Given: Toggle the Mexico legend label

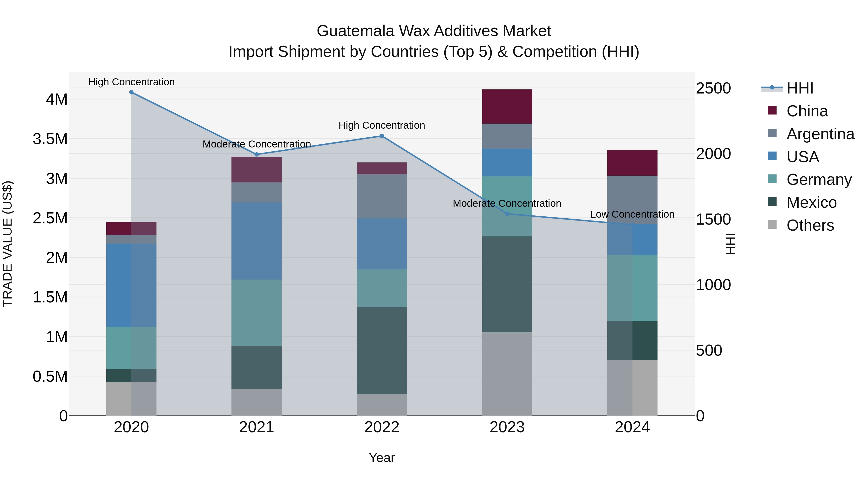Looking at the screenshot, I should pyautogui.click(x=812, y=202).
